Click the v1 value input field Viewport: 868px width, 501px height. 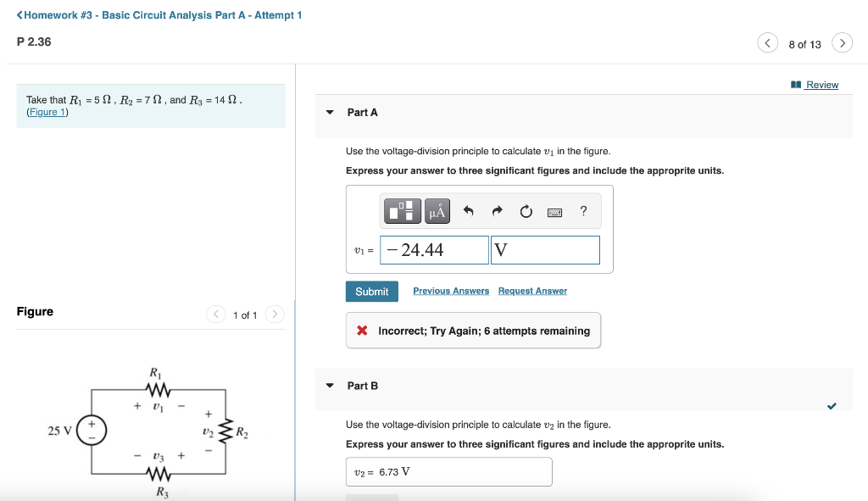tap(435, 250)
